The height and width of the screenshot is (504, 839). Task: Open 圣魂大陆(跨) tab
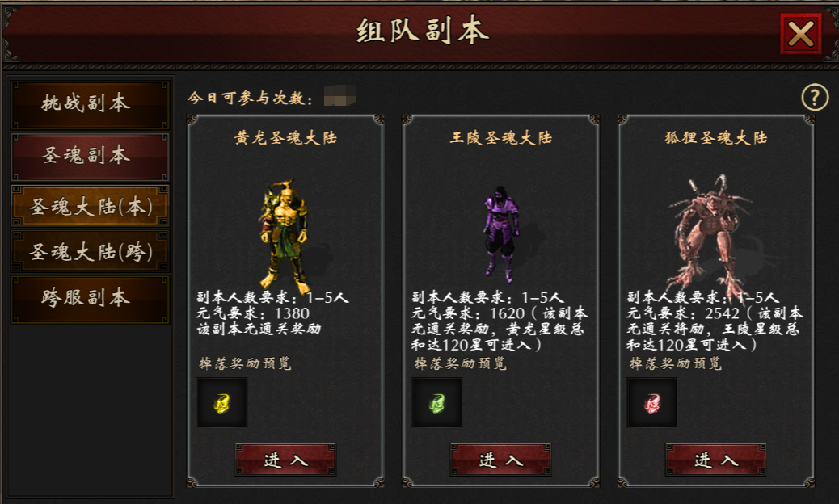[90, 251]
